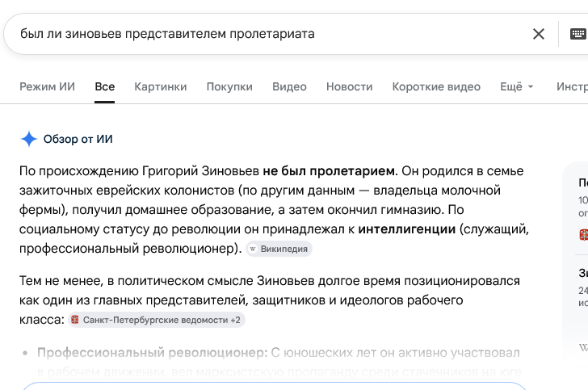Open the Инструменты option
This screenshot has width=588, height=390.
click(x=572, y=86)
